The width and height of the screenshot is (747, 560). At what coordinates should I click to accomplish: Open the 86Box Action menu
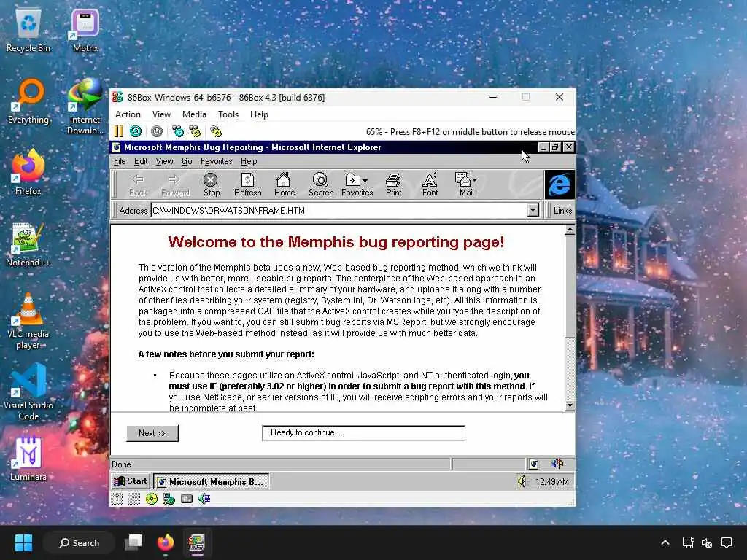pos(128,114)
